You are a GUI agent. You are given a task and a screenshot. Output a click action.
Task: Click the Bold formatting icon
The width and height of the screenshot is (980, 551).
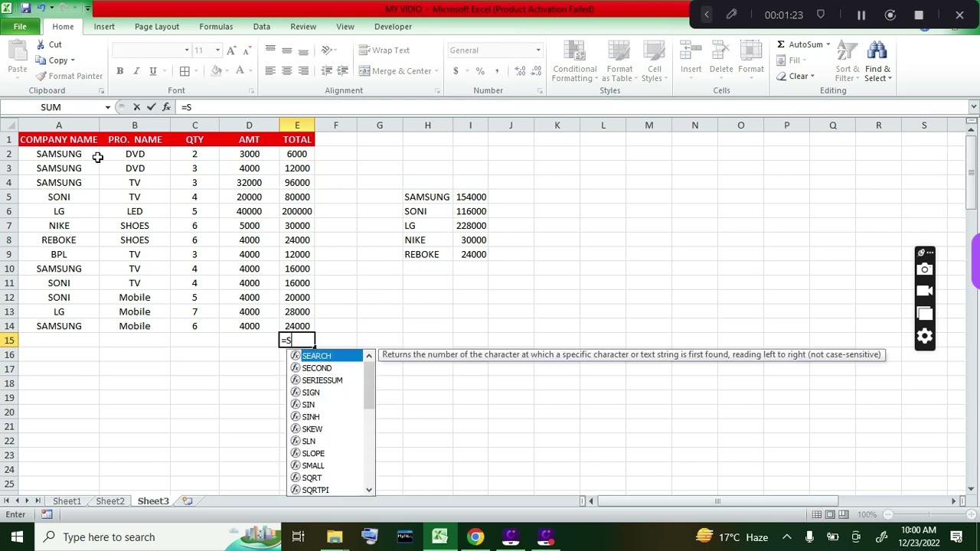coord(119,71)
